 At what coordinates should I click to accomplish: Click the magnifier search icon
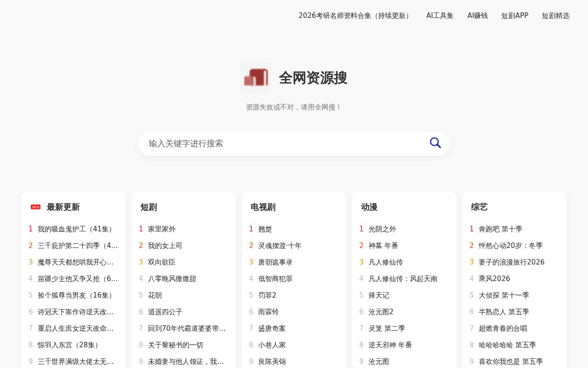pyautogui.click(x=435, y=143)
